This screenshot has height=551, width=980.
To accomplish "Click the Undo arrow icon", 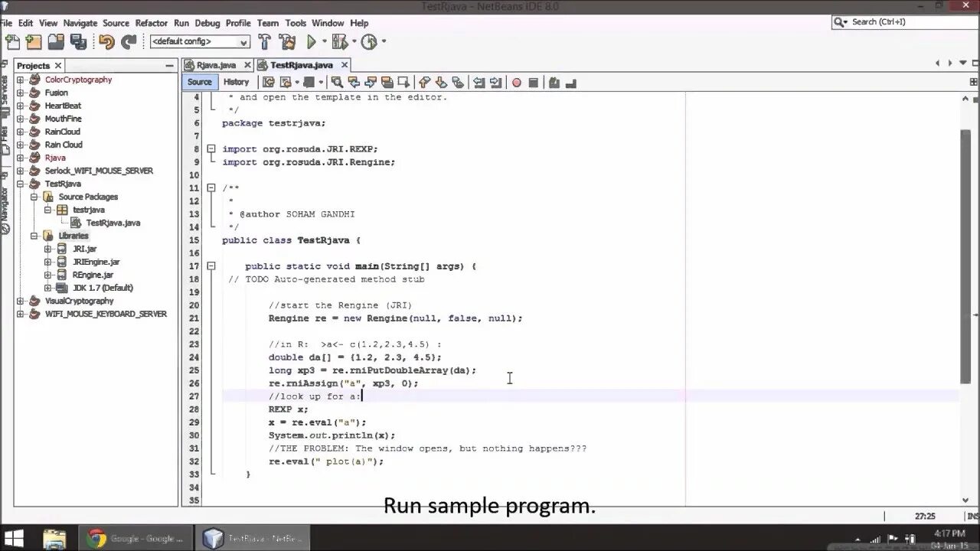I will point(106,42).
